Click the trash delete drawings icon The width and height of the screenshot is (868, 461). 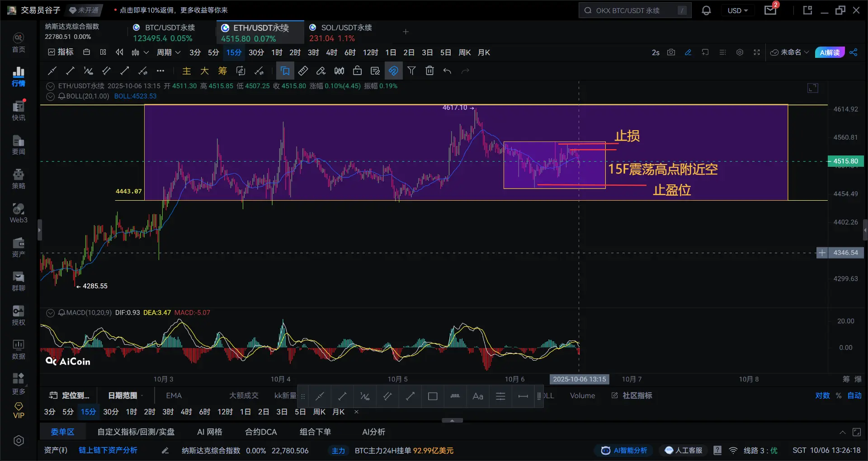429,71
